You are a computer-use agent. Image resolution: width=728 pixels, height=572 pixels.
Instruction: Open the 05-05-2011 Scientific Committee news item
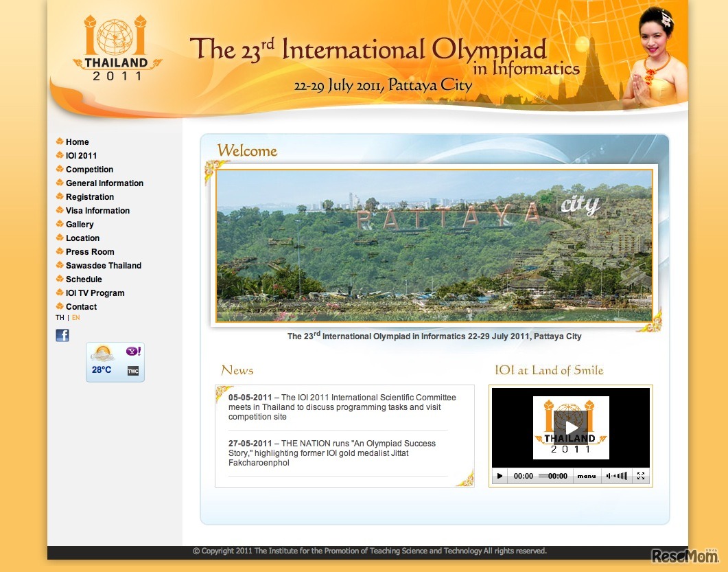click(342, 407)
